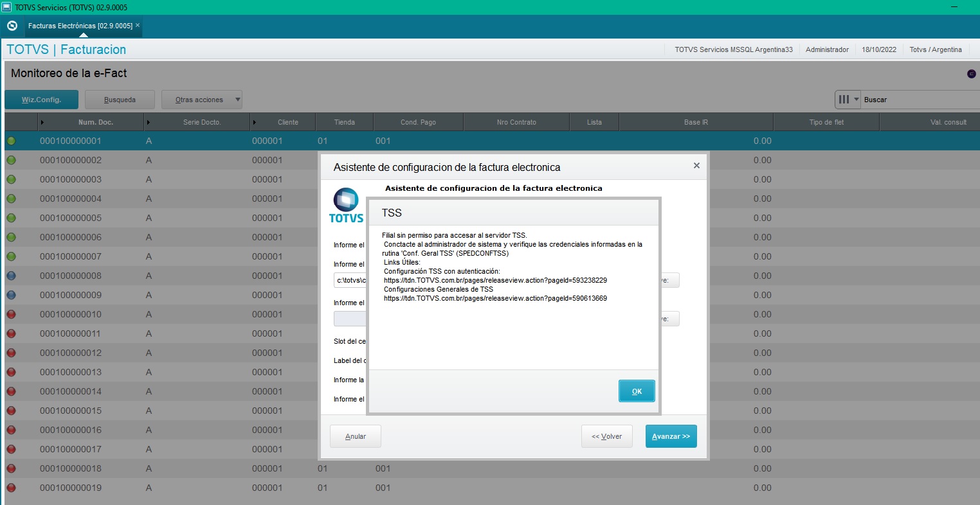Click the application icon in the title bar
Viewport: 980px width, 505px height.
8,7
